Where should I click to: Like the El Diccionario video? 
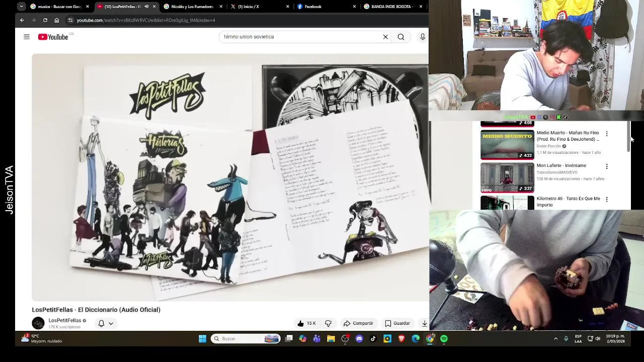point(301,323)
